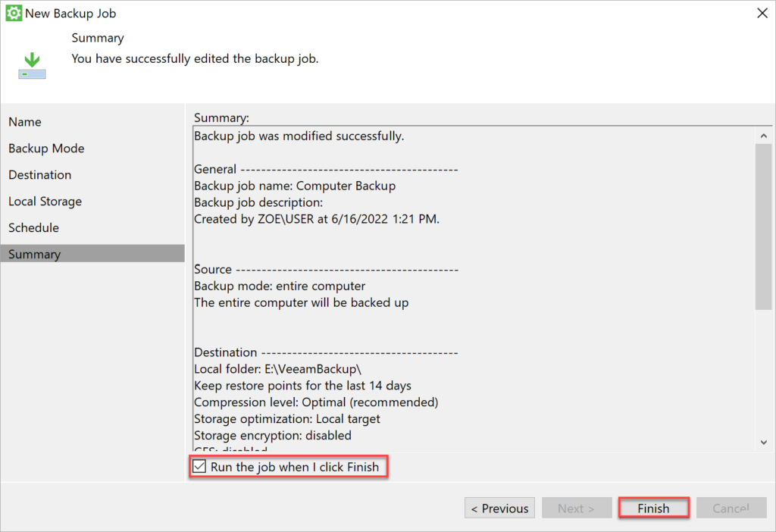Click the Previous button
776x532 pixels.
(x=499, y=508)
